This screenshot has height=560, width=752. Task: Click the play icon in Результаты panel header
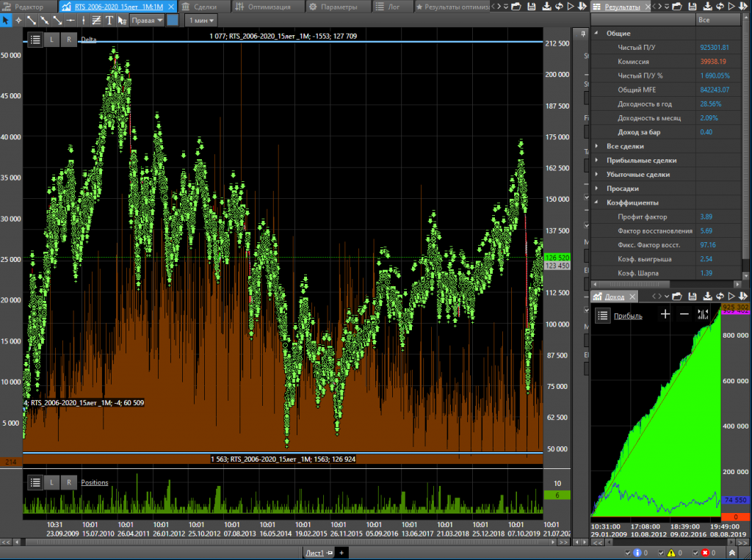[732, 7]
